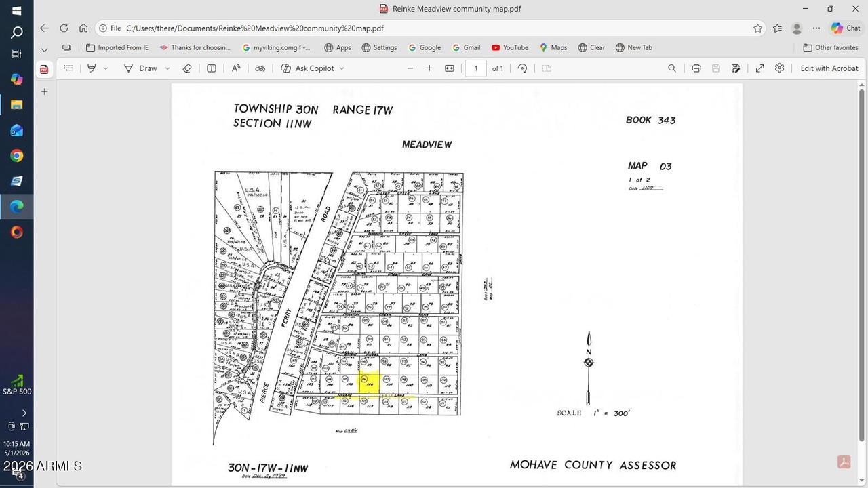
Task: Open the Translate tool
Action: pos(260,68)
